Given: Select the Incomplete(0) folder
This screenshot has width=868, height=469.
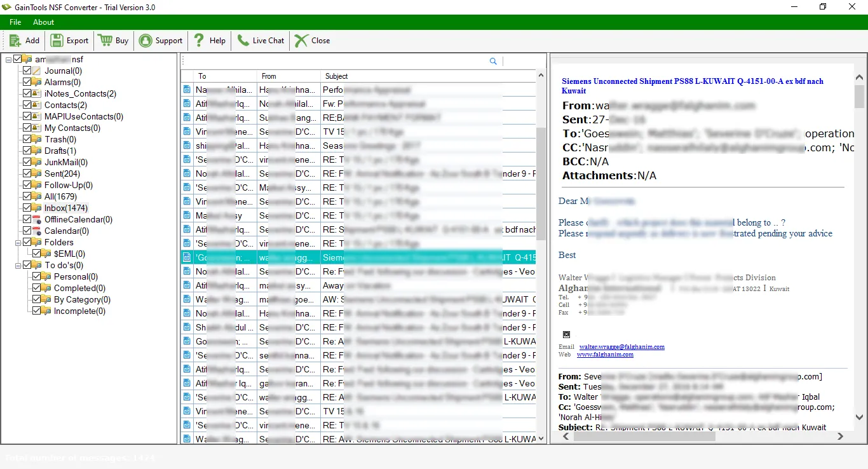Looking at the screenshot, I should (x=79, y=311).
